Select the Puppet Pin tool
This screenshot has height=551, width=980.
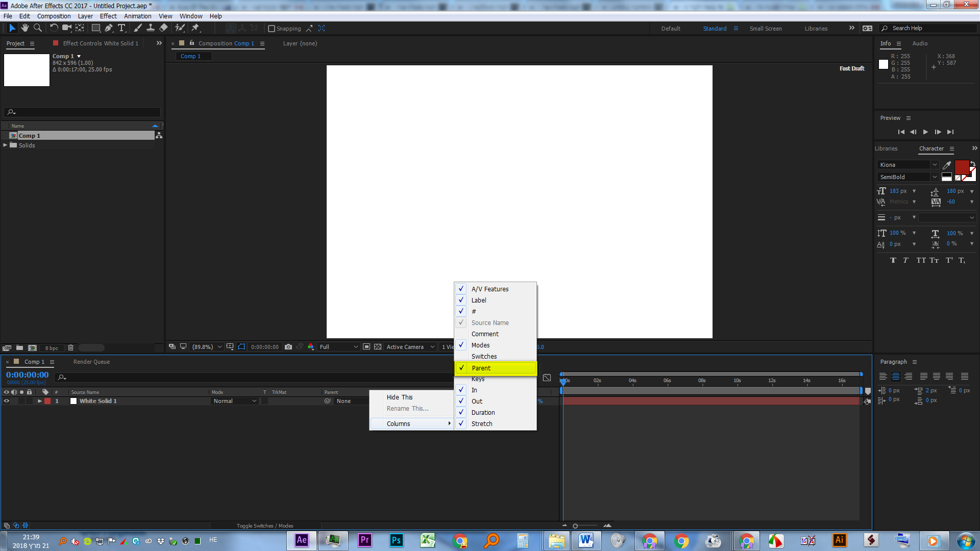tap(195, 28)
